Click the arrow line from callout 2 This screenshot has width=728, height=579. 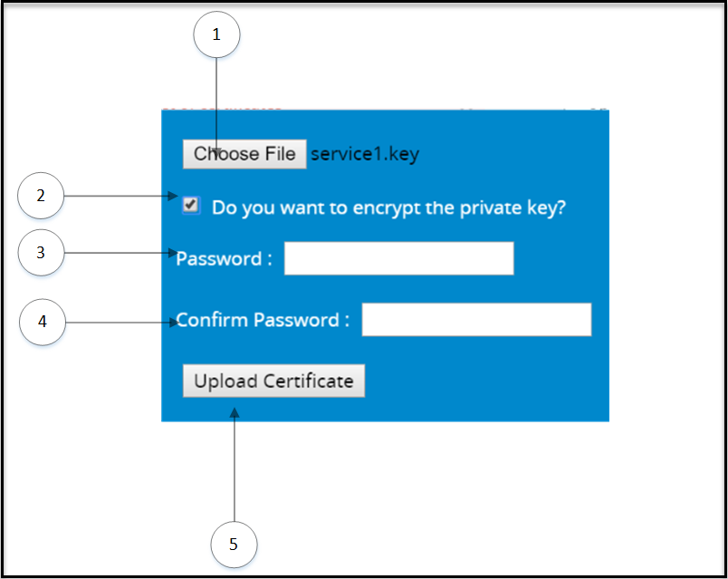point(118,196)
